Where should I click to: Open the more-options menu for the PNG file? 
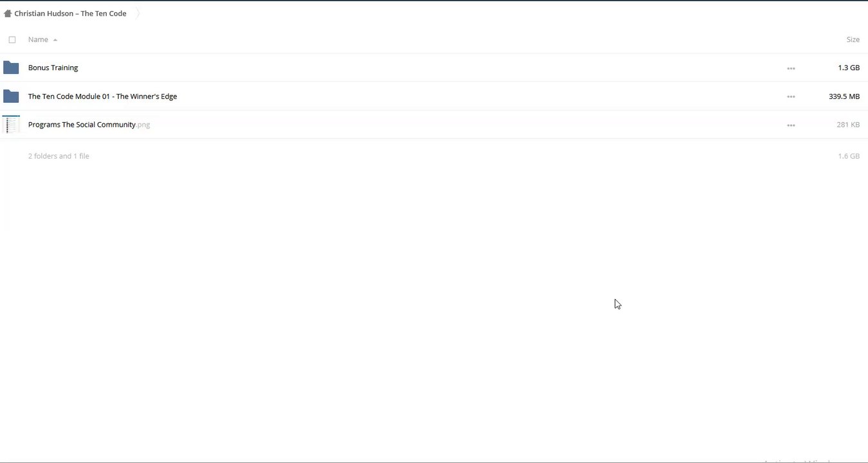791,125
